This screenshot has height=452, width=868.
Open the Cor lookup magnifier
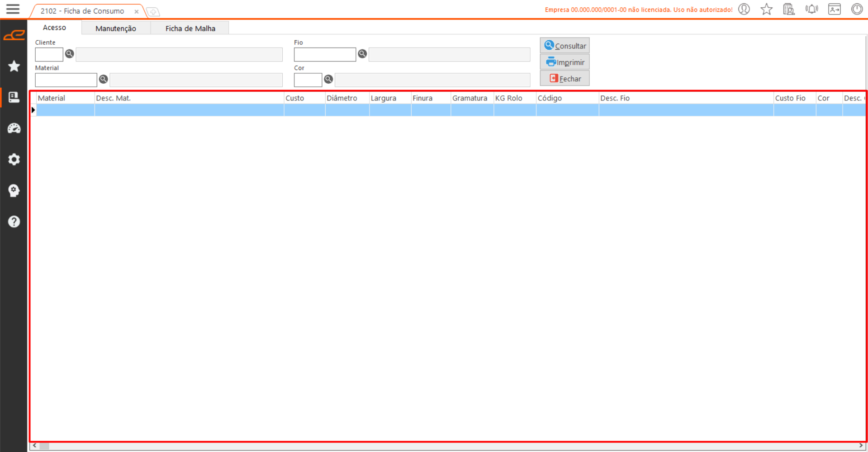328,79
